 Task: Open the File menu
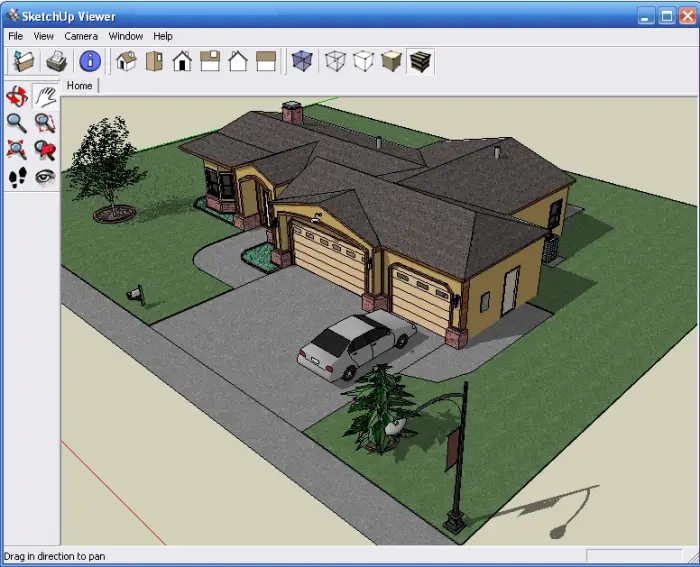pyautogui.click(x=16, y=36)
